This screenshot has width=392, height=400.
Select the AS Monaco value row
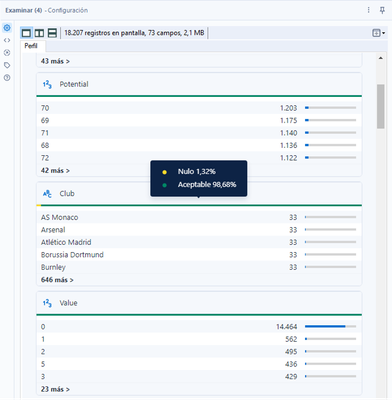(199, 217)
